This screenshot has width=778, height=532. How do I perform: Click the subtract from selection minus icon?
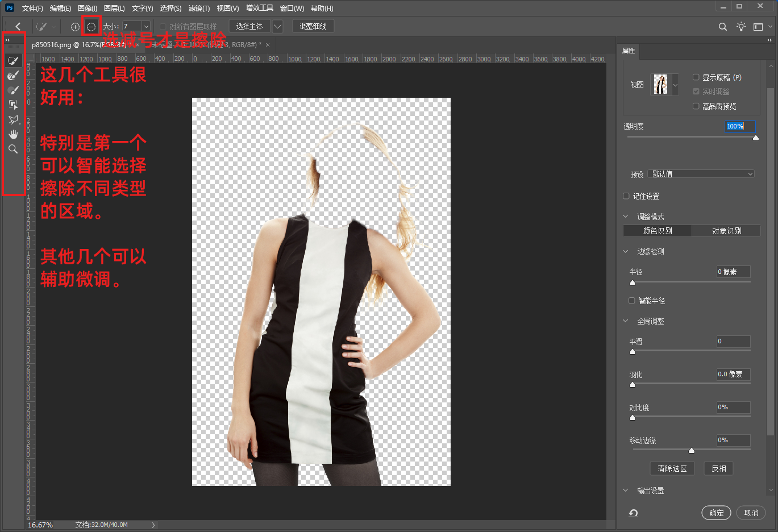(91, 27)
